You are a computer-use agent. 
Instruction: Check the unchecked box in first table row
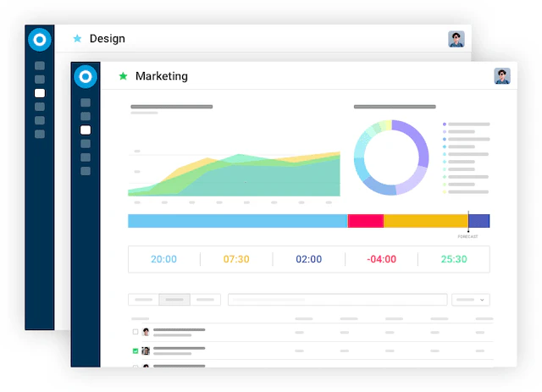click(x=135, y=332)
